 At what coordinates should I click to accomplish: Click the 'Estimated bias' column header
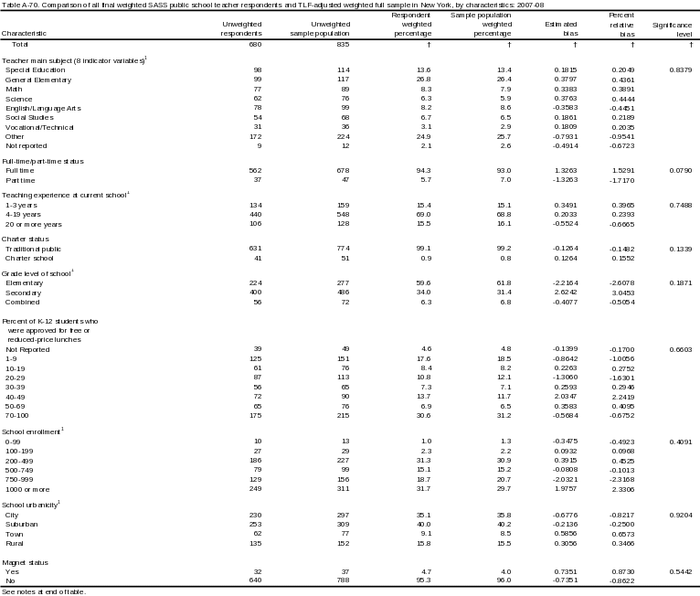coord(562,29)
